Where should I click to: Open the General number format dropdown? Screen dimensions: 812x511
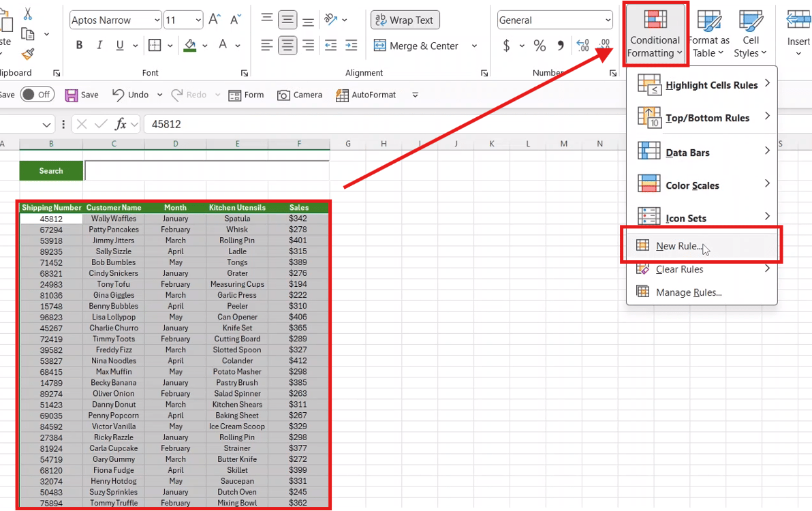coord(608,20)
